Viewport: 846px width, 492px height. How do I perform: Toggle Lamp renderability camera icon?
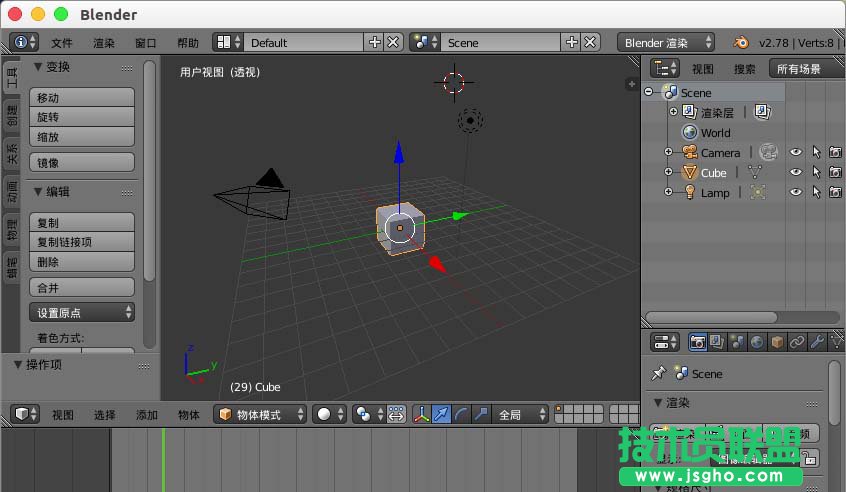[x=835, y=192]
